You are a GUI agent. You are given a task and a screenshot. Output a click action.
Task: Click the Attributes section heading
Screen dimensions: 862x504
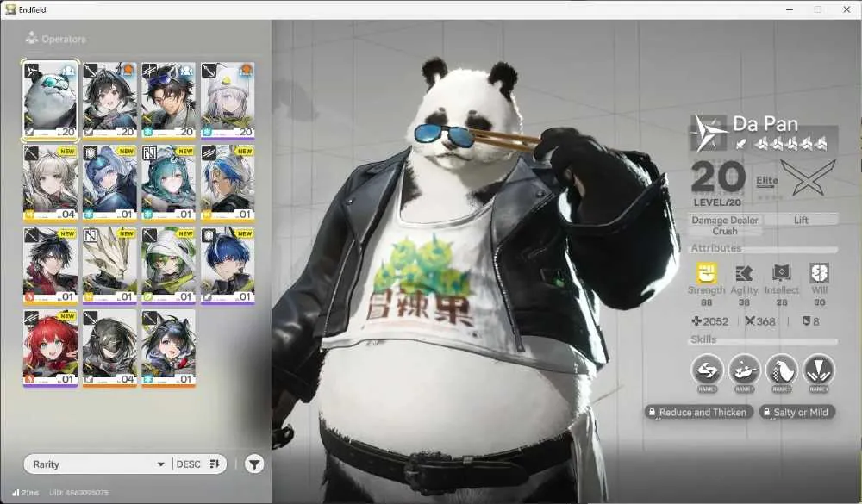[715, 248]
